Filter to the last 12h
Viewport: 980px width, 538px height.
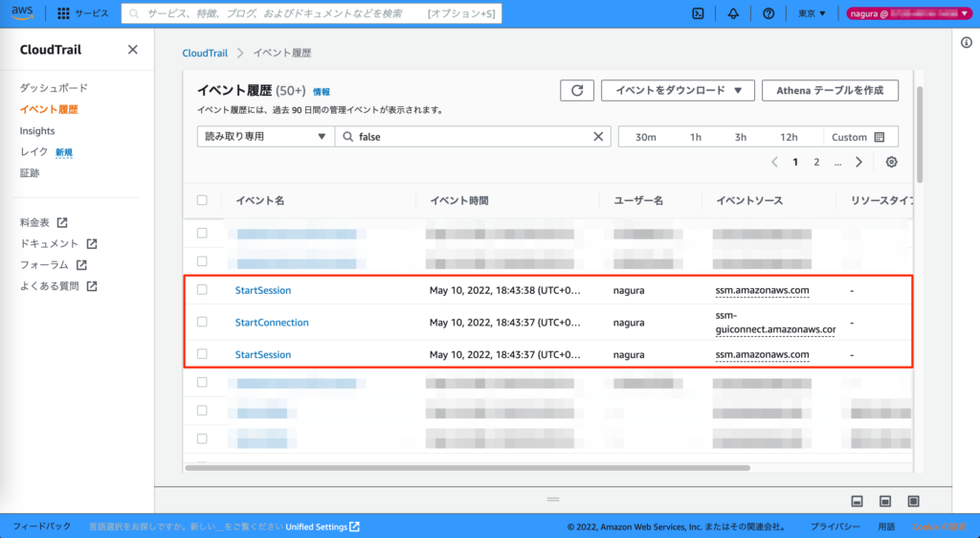click(x=789, y=137)
